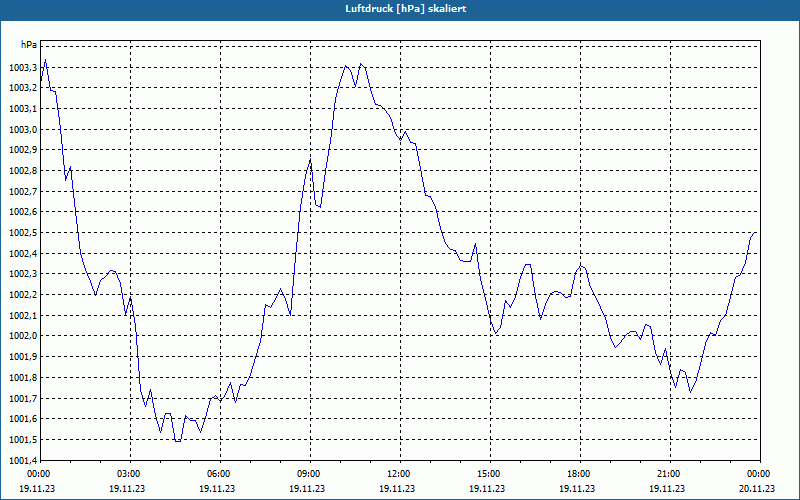Screen dimensions: 800x500
Task: Click the 00:00 time label above 20.11.23
Action: (757, 474)
